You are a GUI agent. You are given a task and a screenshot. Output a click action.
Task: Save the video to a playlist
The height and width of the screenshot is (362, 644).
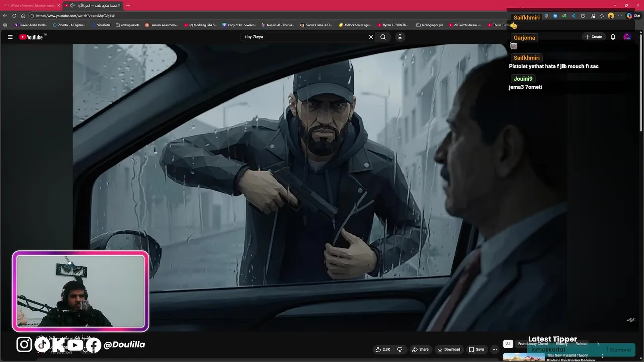pyautogui.click(x=476, y=349)
